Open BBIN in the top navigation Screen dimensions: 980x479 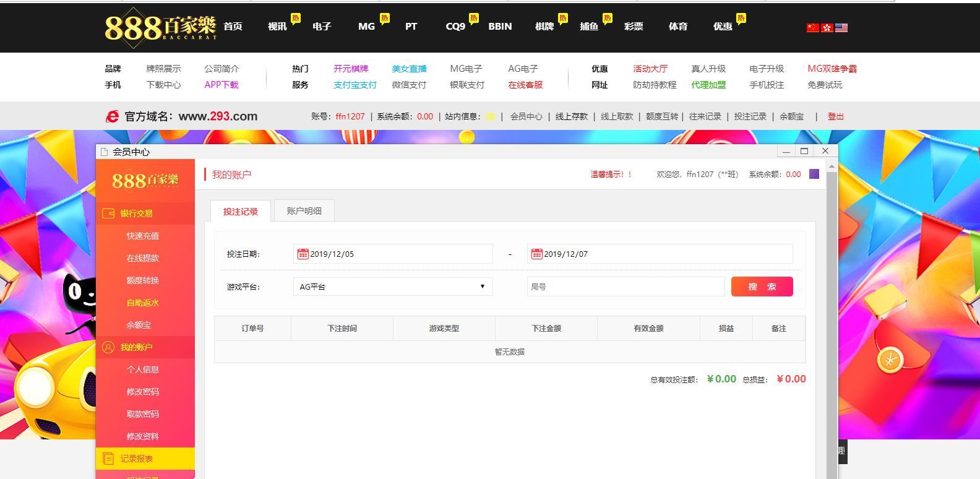click(x=500, y=26)
